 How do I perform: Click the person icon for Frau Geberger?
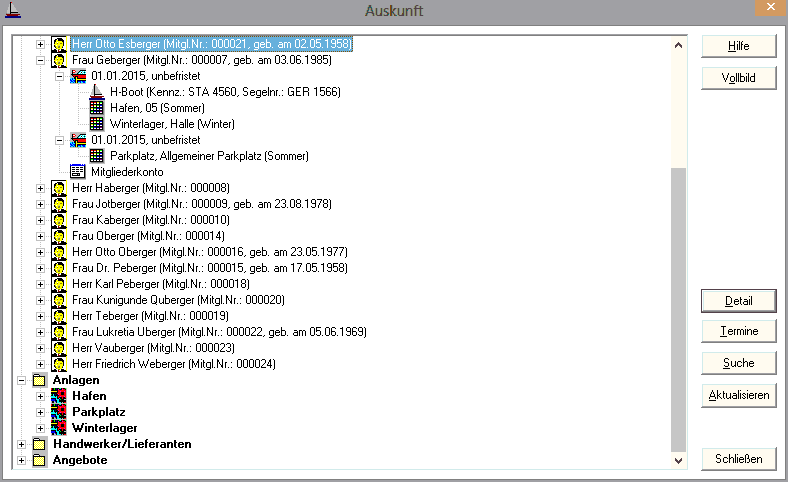[x=60, y=60]
